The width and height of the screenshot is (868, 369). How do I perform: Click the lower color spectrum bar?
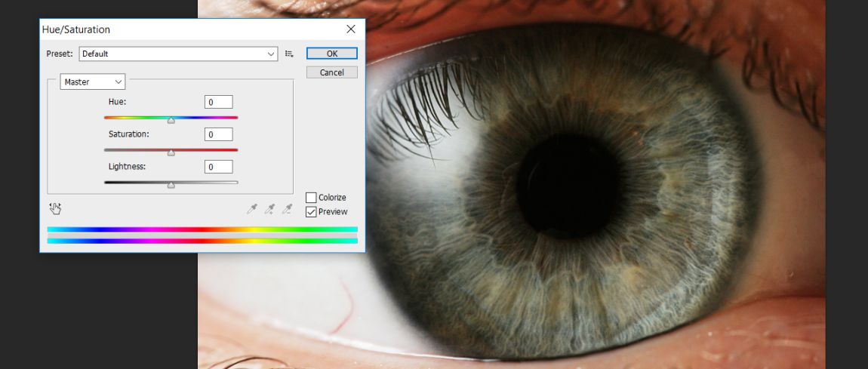202,241
